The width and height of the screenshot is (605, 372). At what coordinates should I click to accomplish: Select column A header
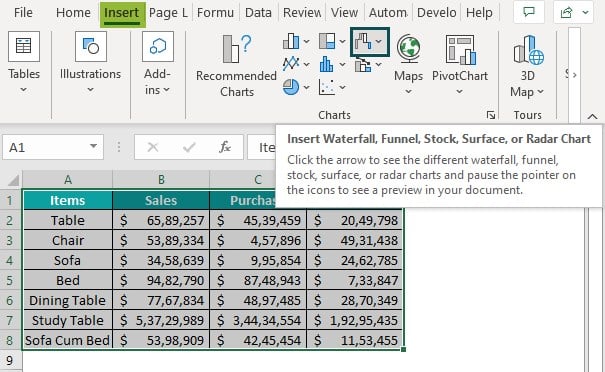tap(68, 180)
